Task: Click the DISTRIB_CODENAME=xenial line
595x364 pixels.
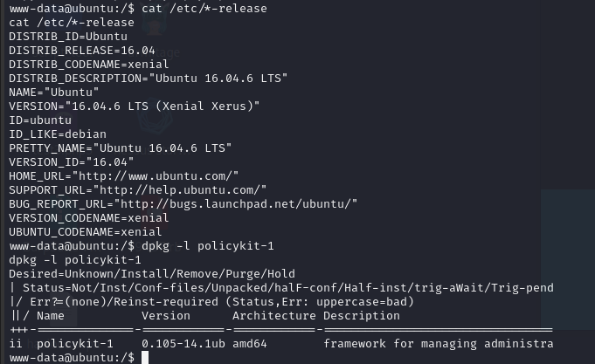Action: [x=89, y=64]
